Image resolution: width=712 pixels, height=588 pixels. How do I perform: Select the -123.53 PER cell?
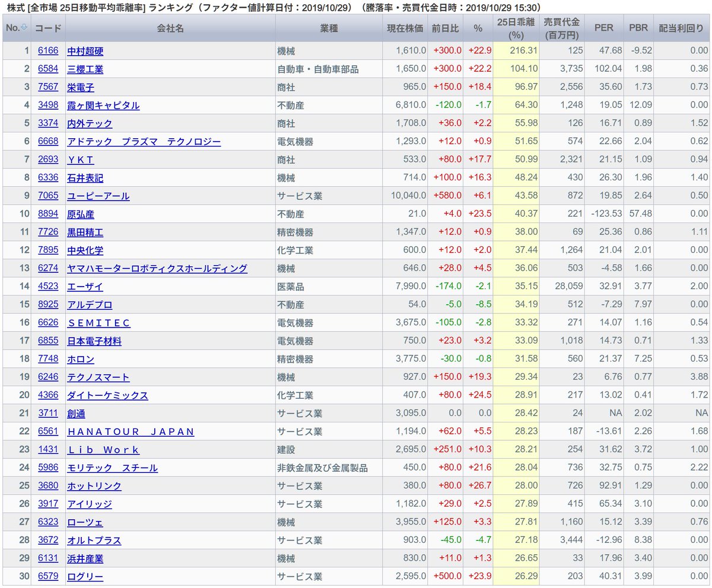pos(605,214)
